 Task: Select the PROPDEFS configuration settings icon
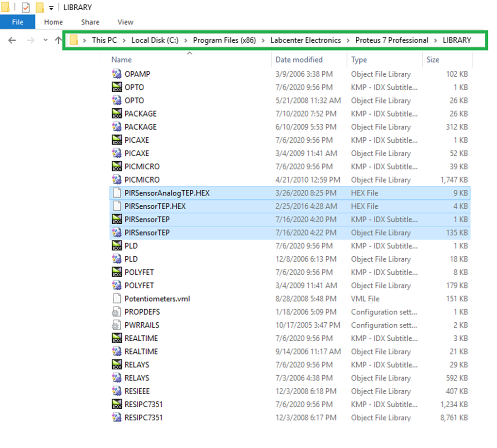tap(116, 312)
